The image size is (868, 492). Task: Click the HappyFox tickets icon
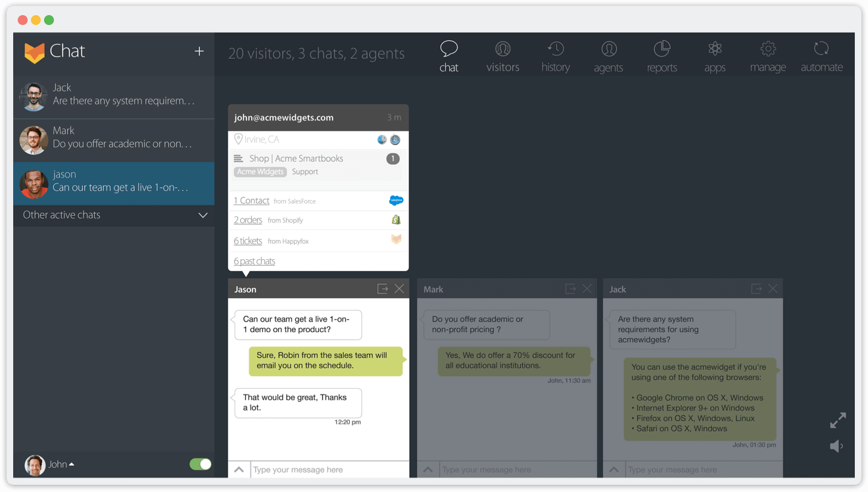396,239
